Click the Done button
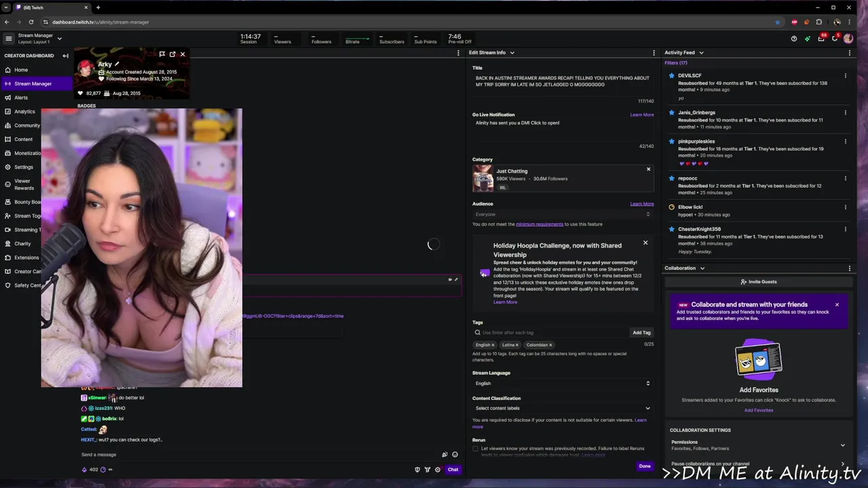Image resolution: width=868 pixels, height=488 pixels. 645,466
